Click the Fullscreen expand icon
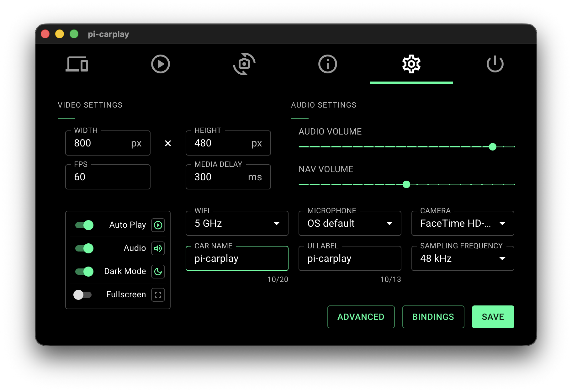Image resolution: width=572 pixels, height=392 pixels. [x=158, y=295]
